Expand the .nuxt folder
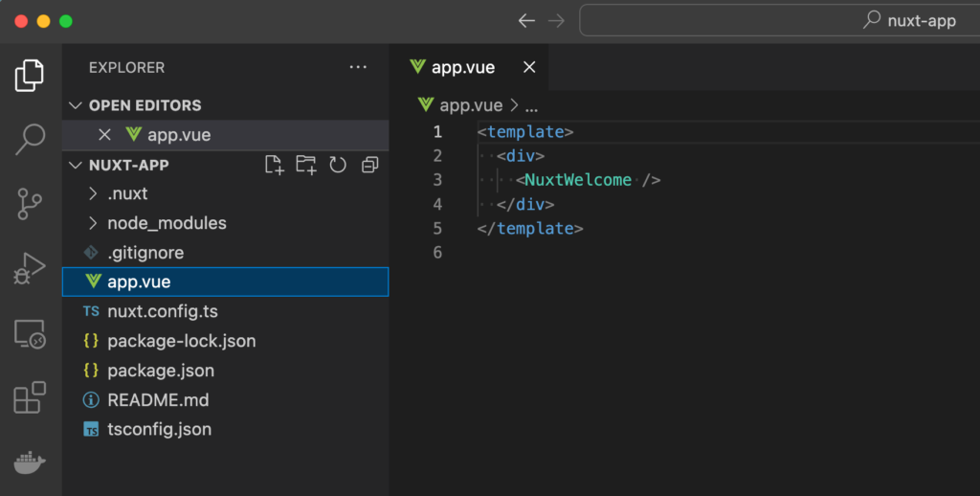The height and width of the screenshot is (496, 980). pos(127,193)
